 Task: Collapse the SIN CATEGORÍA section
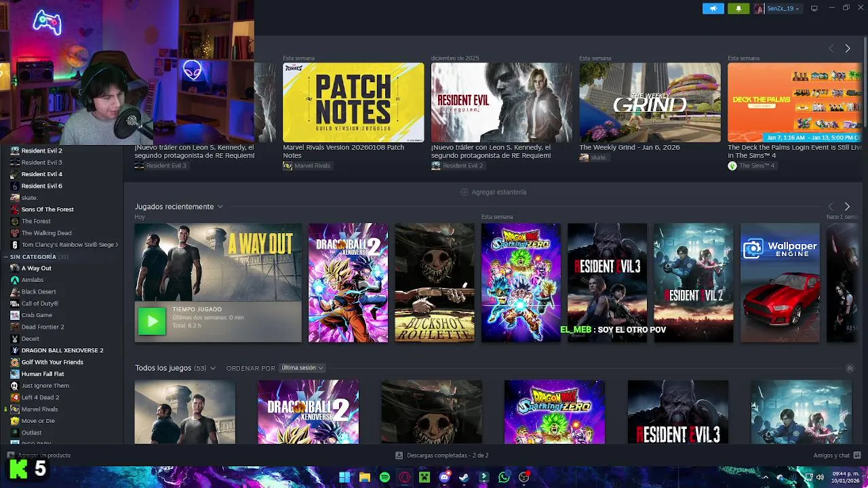(x=5, y=257)
